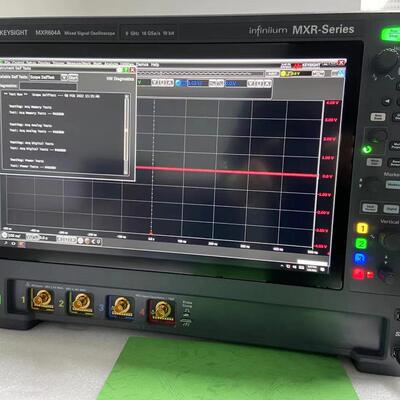Click the channel 4 BNC input connector
The image size is (400, 400).
pos(162,311)
